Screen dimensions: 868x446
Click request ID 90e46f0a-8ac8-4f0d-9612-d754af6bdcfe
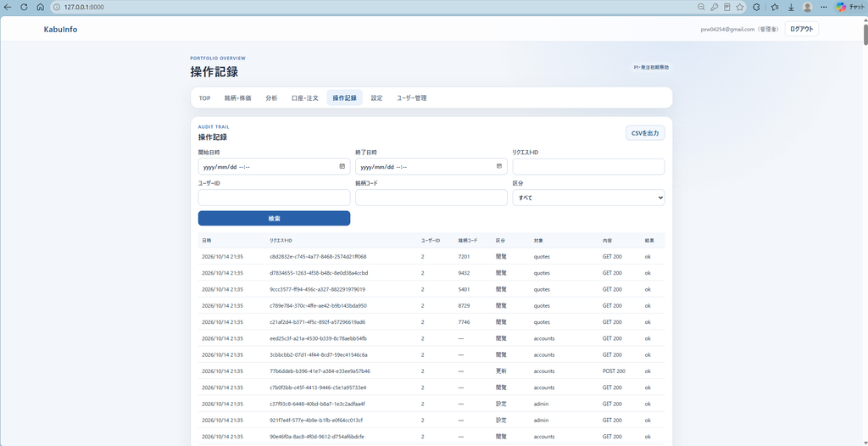point(317,437)
